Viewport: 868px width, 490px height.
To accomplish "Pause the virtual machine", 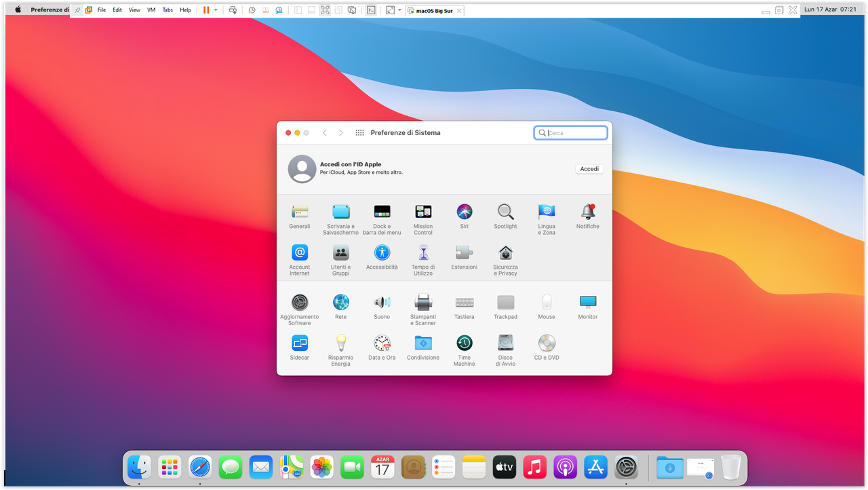I will (206, 10).
